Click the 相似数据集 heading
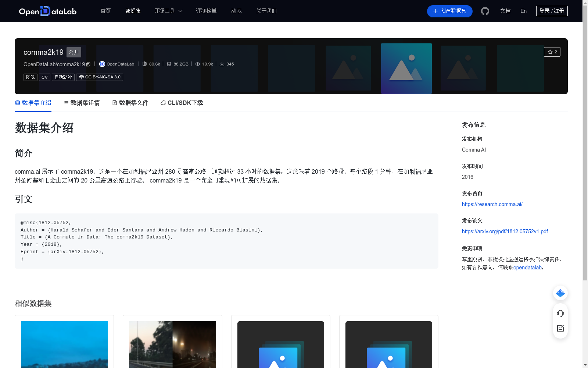The width and height of the screenshot is (588, 368). 33,304
